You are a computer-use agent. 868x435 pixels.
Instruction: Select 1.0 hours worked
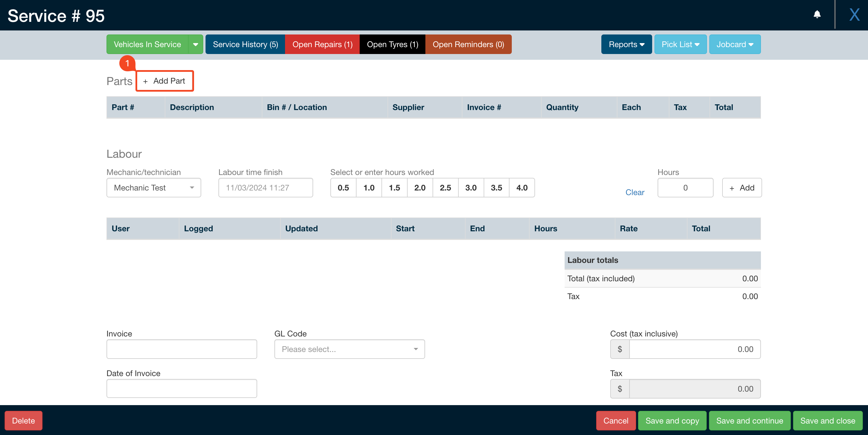tap(369, 188)
